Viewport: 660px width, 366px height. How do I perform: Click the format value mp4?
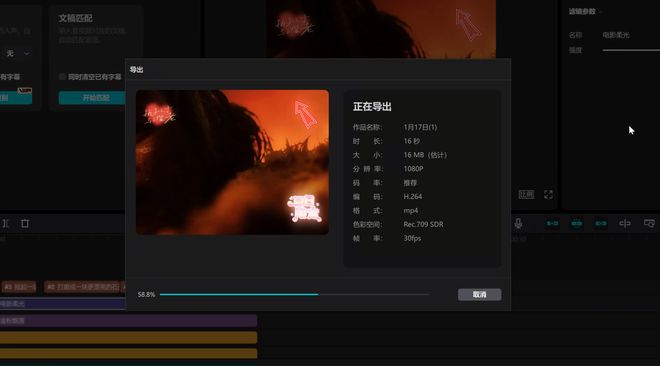(x=411, y=210)
